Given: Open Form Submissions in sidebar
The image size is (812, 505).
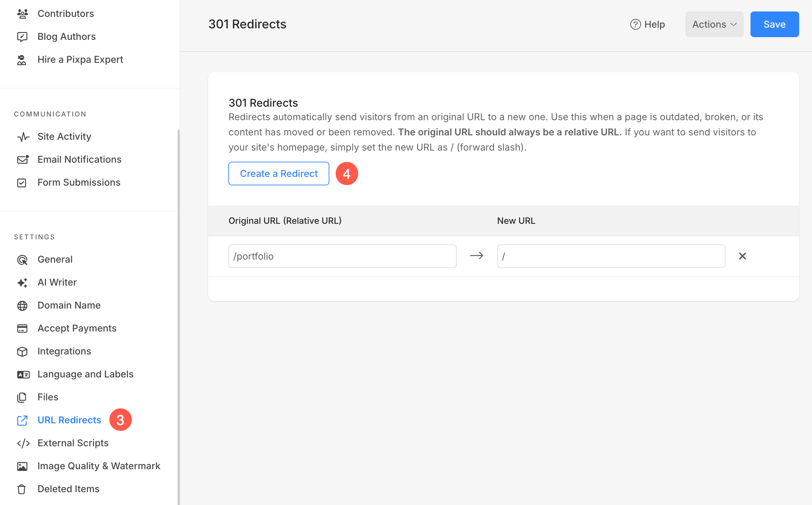Looking at the screenshot, I should 79,182.
